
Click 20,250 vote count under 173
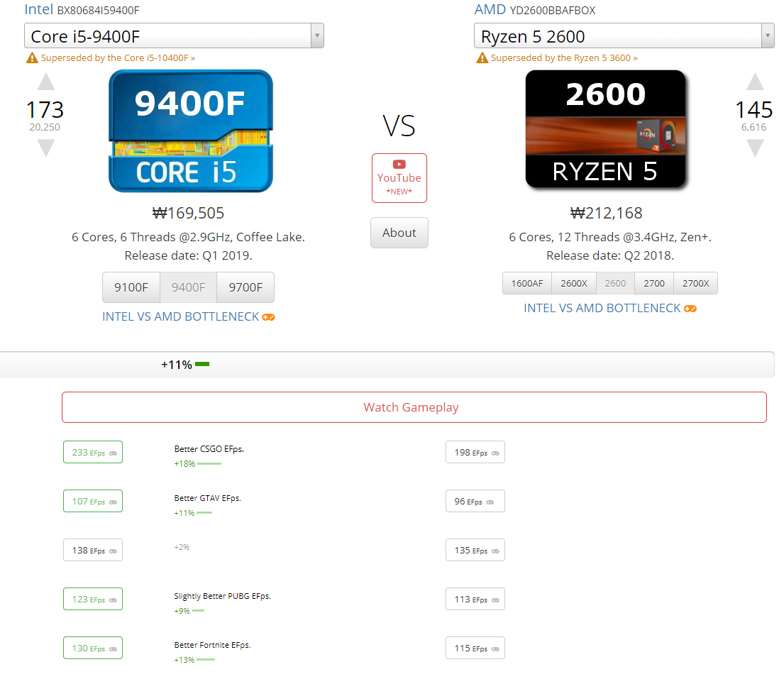[x=45, y=128]
